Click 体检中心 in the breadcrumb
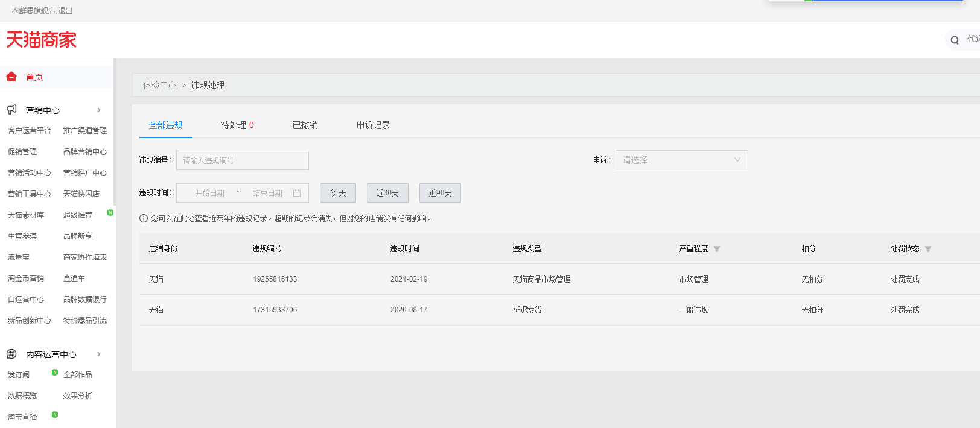The image size is (980, 428). 159,85
